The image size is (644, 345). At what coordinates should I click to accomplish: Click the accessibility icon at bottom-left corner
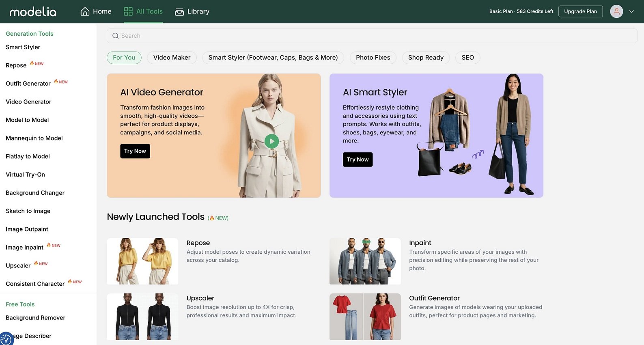click(x=6, y=339)
